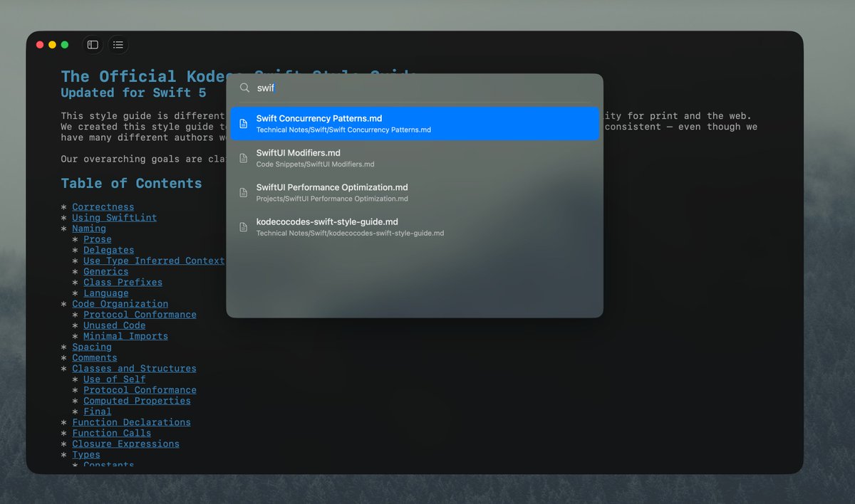
Task: Open the Prose link
Action: click(98, 239)
